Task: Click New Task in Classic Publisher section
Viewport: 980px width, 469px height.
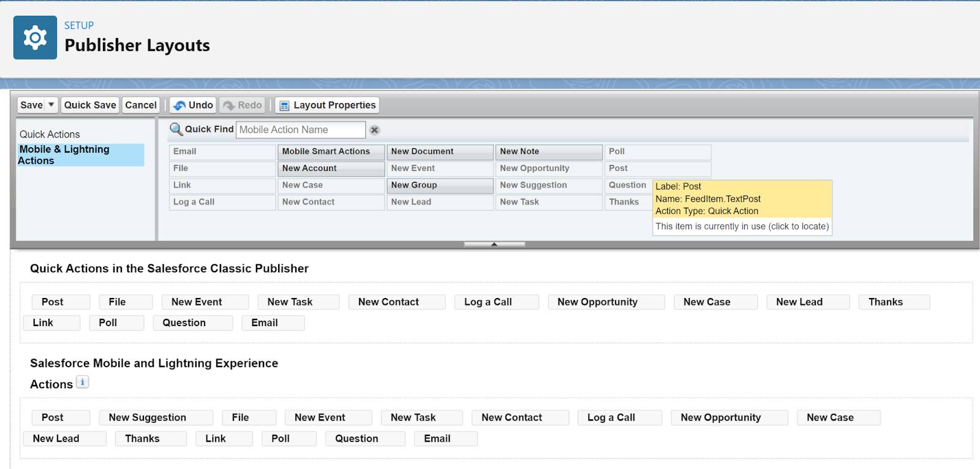Action: (299, 302)
